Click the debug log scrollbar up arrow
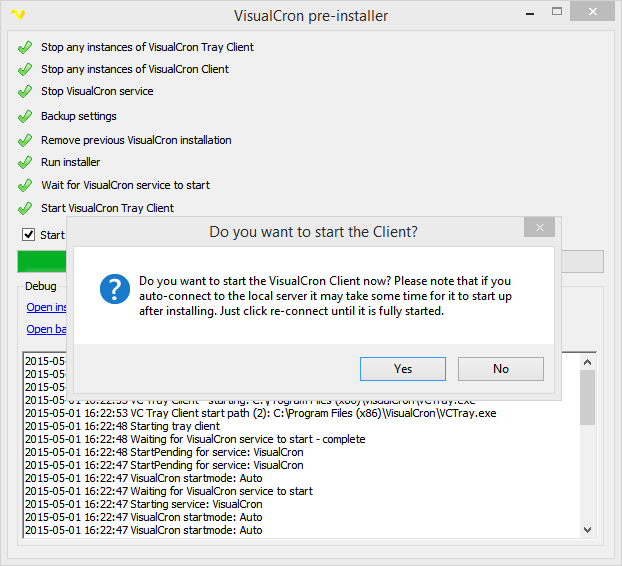622x566 pixels. (x=588, y=360)
